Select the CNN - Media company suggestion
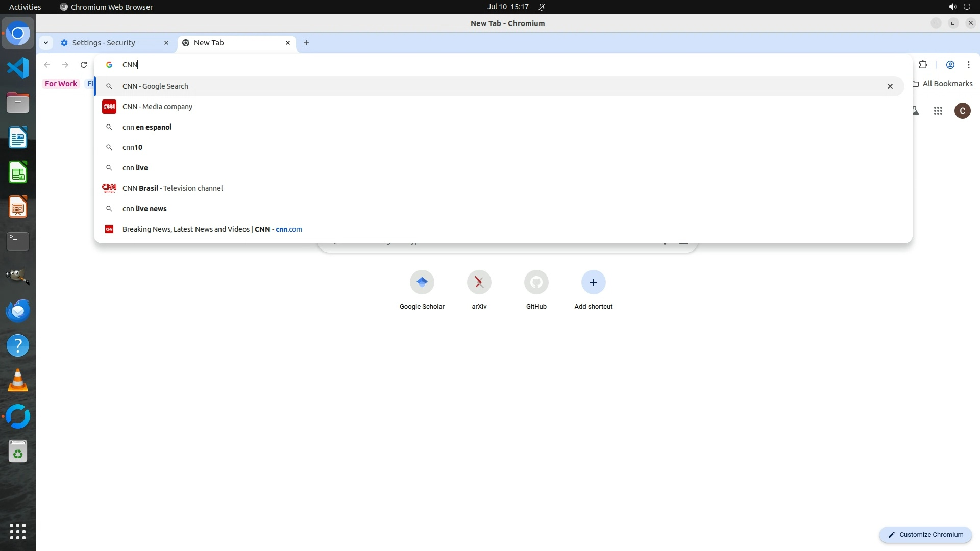The height and width of the screenshot is (551, 980). click(157, 107)
